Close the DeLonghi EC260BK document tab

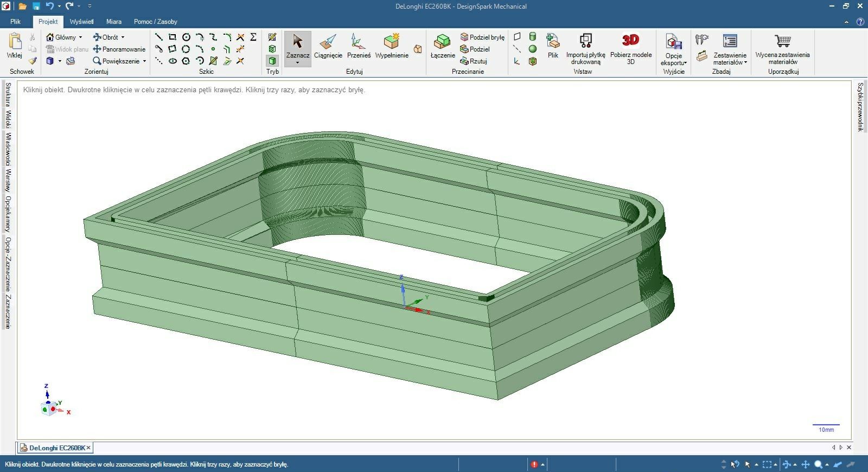tap(88, 448)
